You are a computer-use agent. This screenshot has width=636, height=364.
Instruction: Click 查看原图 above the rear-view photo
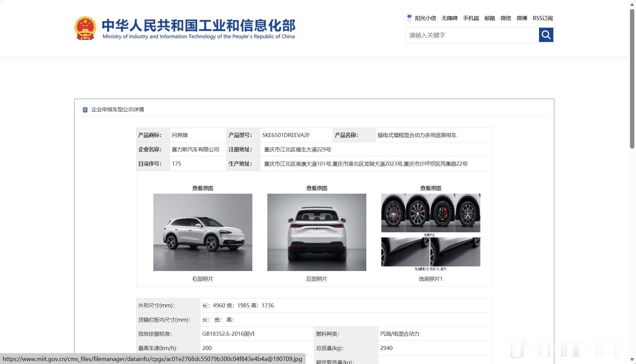[x=316, y=188]
